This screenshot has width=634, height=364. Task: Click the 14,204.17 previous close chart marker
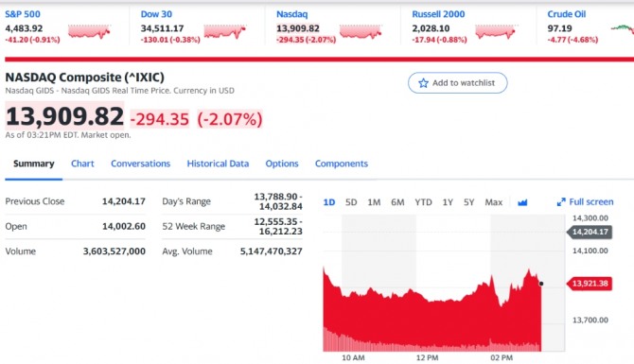coord(590,232)
